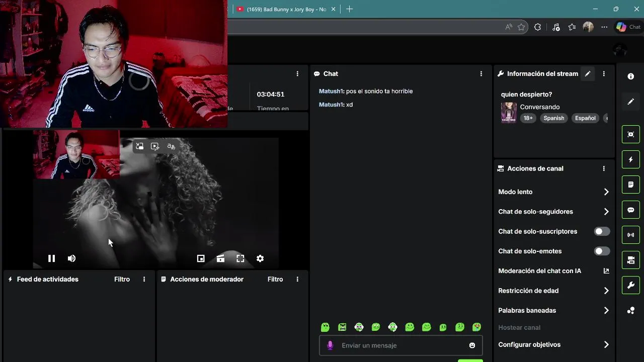The image size is (644, 362).
Task: Add page to favorites with star icon
Action: point(521,27)
